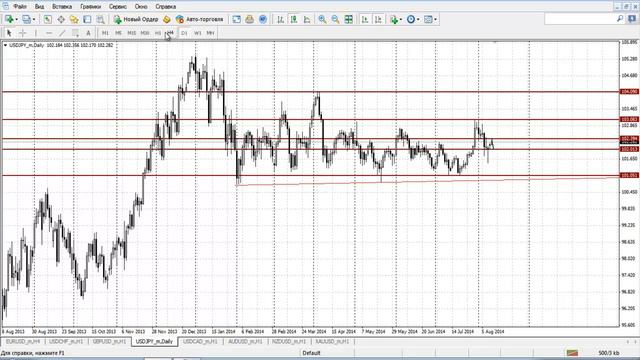Zoom in on the chart

pos(322,19)
